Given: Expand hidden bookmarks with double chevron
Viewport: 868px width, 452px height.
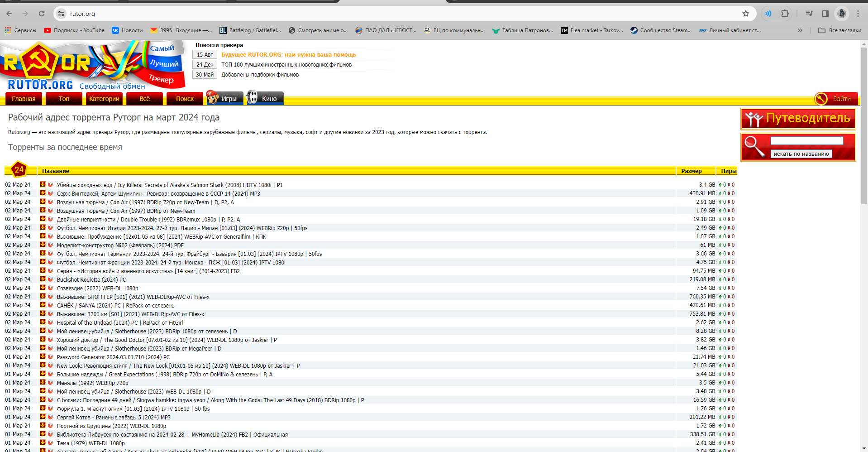Looking at the screenshot, I should tap(800, 30).
